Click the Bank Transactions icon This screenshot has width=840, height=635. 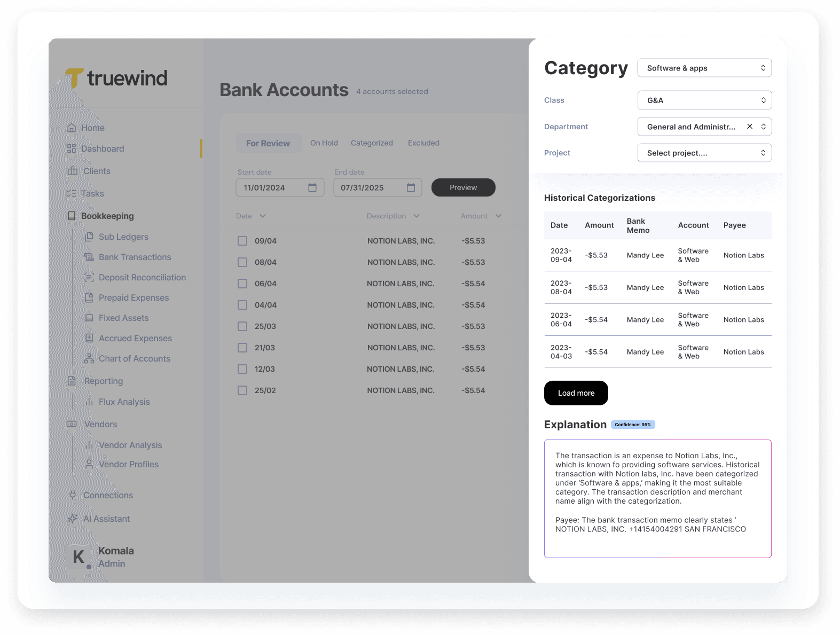(x=89, y=257)
